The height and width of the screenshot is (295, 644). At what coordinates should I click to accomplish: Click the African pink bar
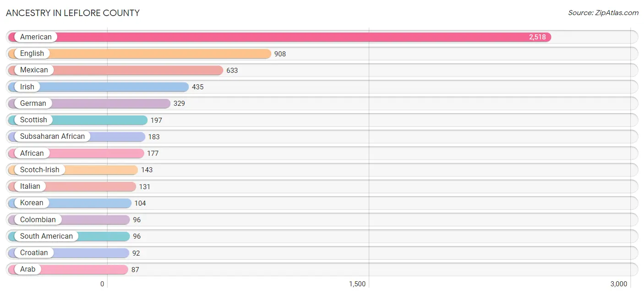[76, 153]
